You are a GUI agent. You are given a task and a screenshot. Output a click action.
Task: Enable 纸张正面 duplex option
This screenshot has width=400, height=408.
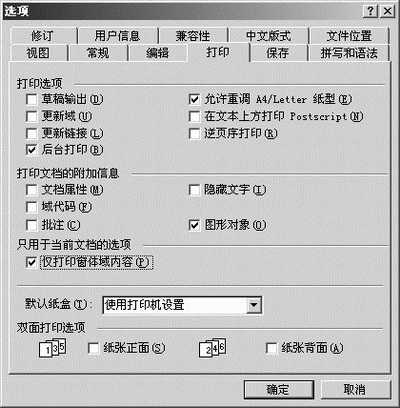93,348
